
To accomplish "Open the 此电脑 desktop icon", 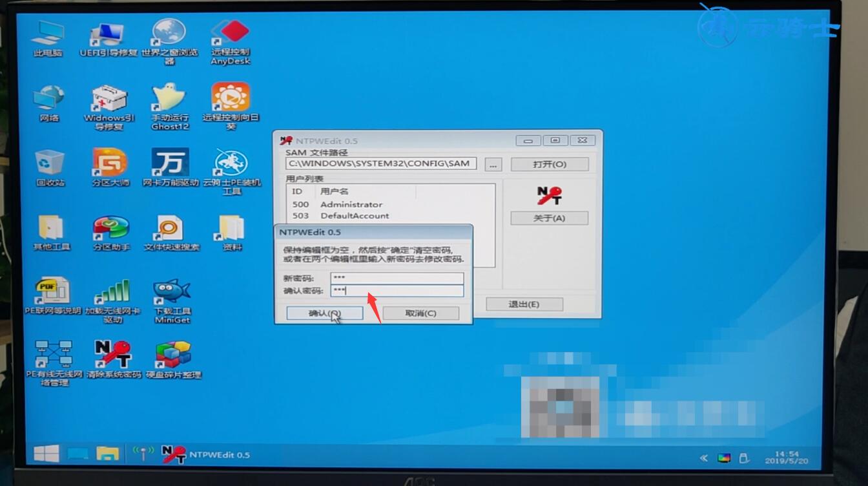I will pyautogui.click(x=48, y=38).
